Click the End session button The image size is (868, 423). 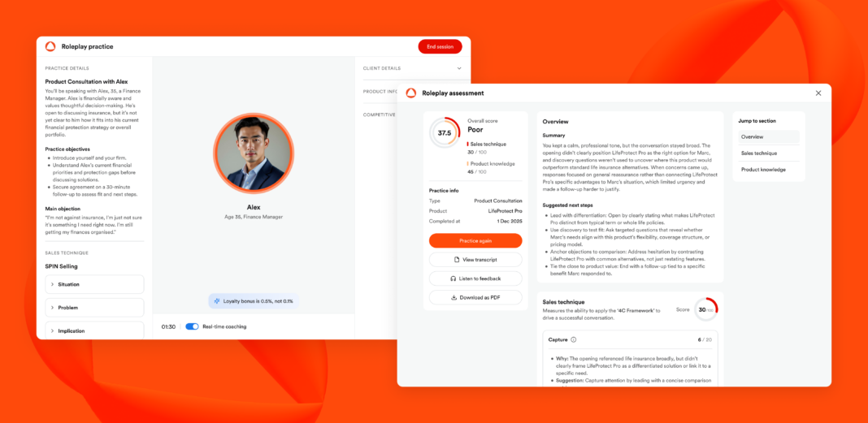pos(440,47)
